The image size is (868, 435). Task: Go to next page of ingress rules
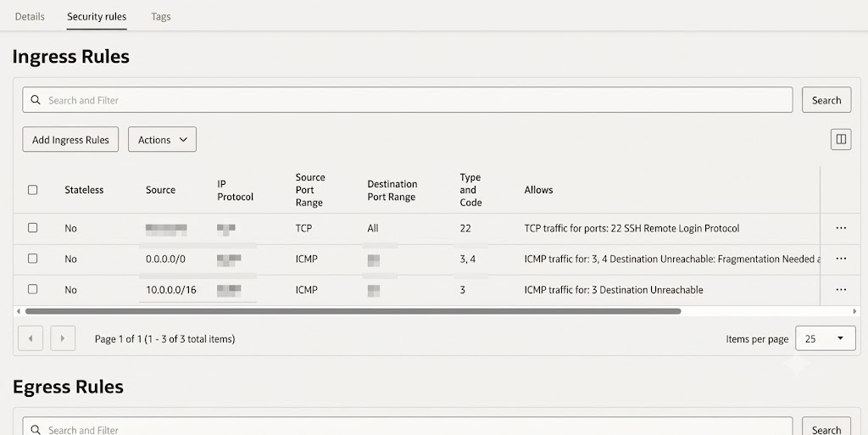click(63, 338)
